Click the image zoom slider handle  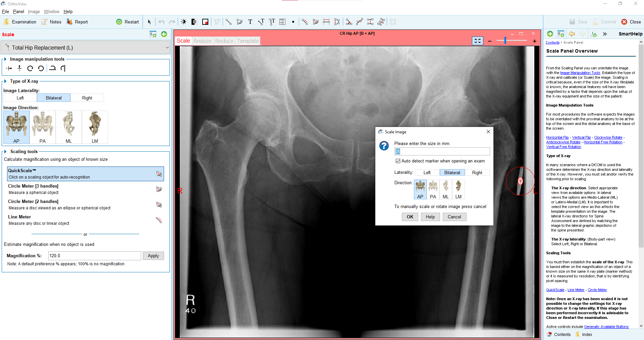coord(505,41)
